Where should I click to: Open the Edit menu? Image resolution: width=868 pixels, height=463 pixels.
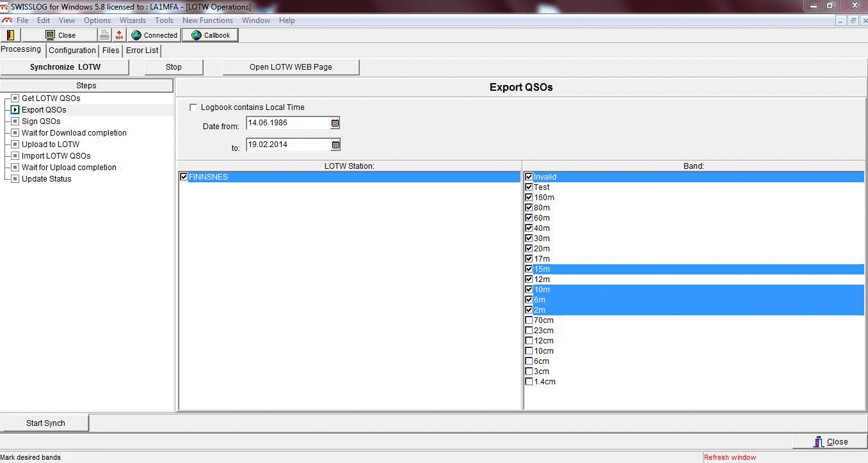click(x=44, y=20)
